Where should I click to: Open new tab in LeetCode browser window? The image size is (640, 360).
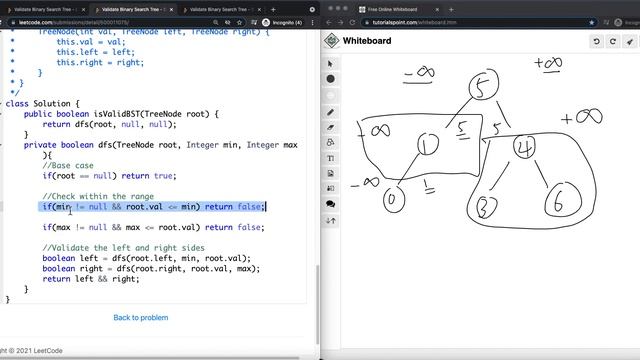point(273,9)
